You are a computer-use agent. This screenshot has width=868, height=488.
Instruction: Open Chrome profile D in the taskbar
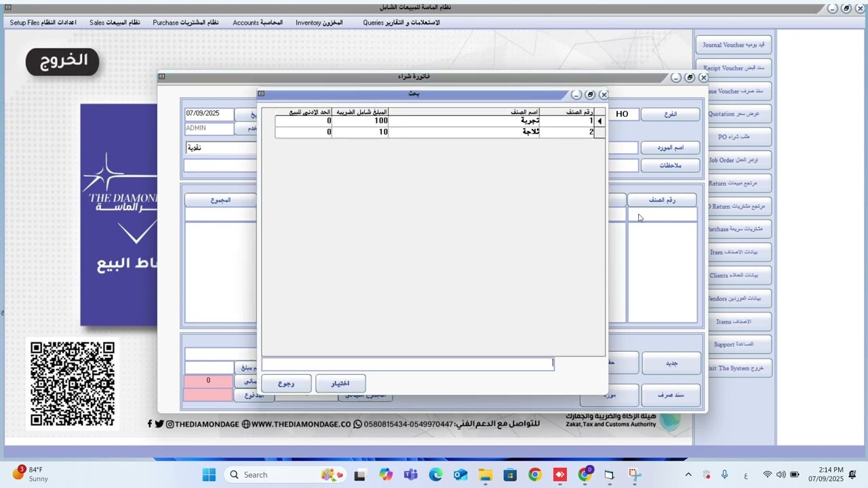click(585, 474)
